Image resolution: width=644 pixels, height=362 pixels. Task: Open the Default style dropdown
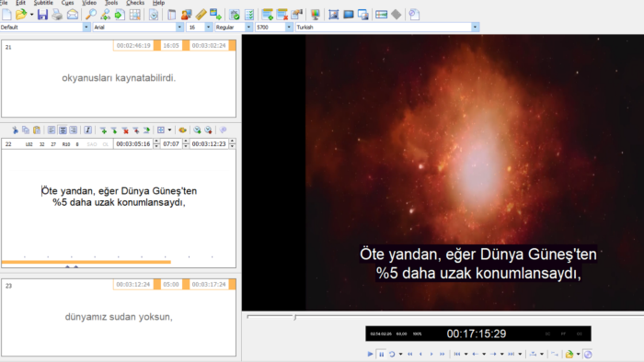(x=86, y=27)
